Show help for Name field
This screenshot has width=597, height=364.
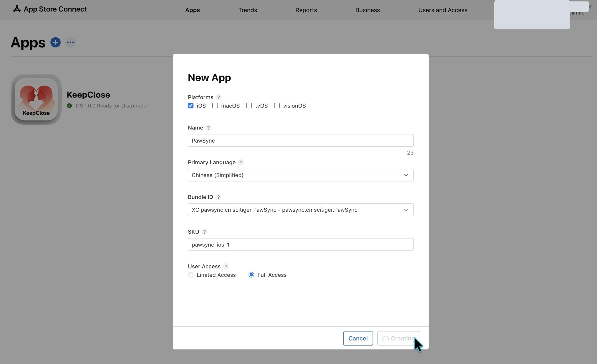[208, 128]
